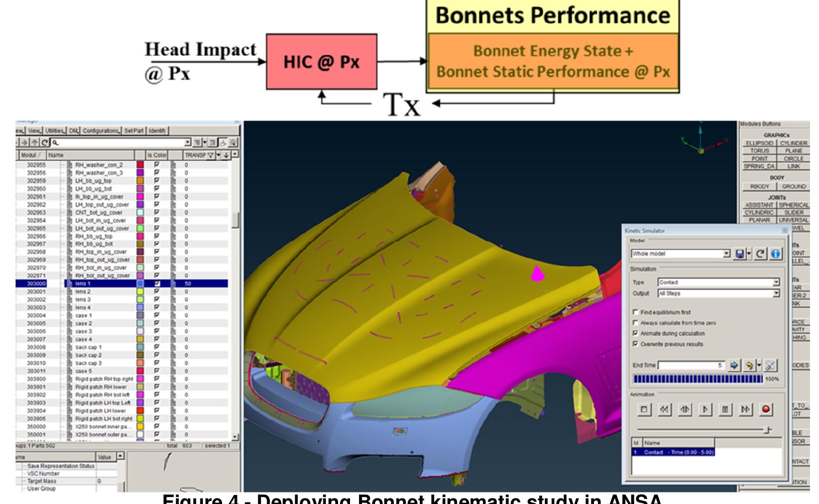
Task: Click the yellow undo arrow button
Action: [749, 365]
